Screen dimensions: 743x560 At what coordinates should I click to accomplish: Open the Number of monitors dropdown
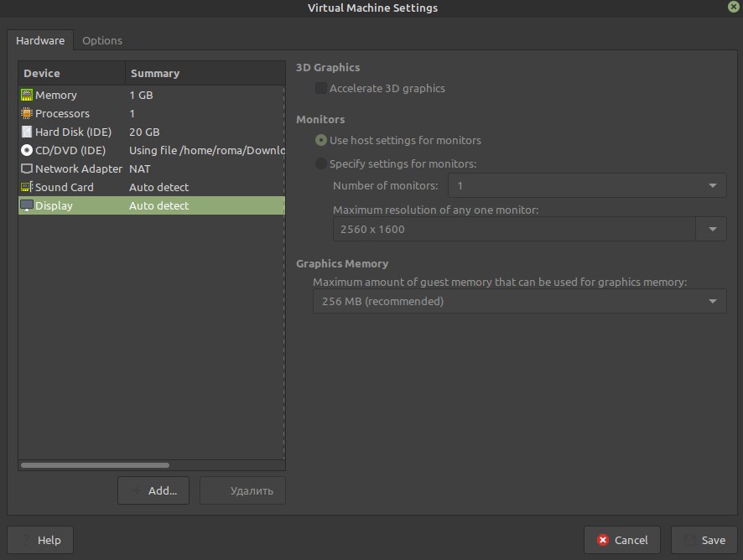[x=587, y=186]
